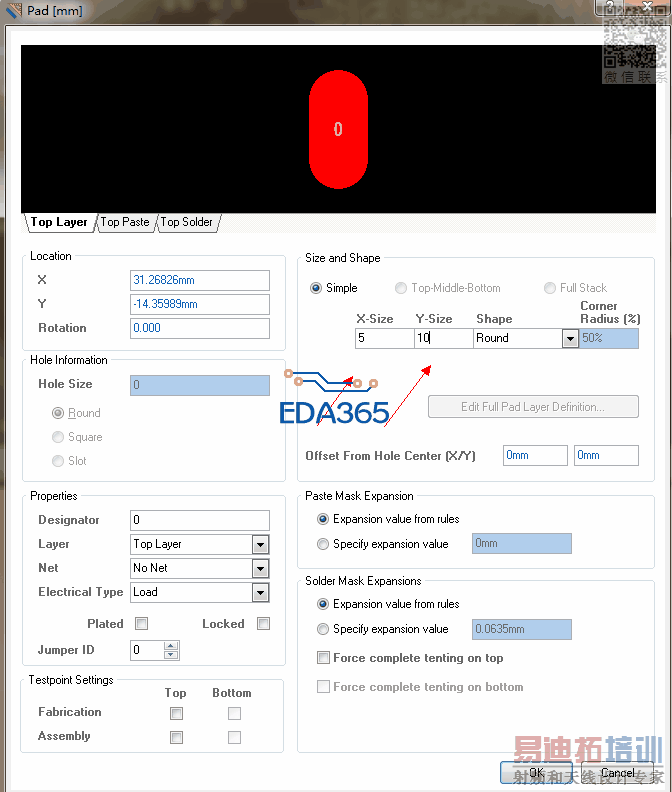Toggle the Locked checkbox
The image size is (672, 792).
point(263,624)
